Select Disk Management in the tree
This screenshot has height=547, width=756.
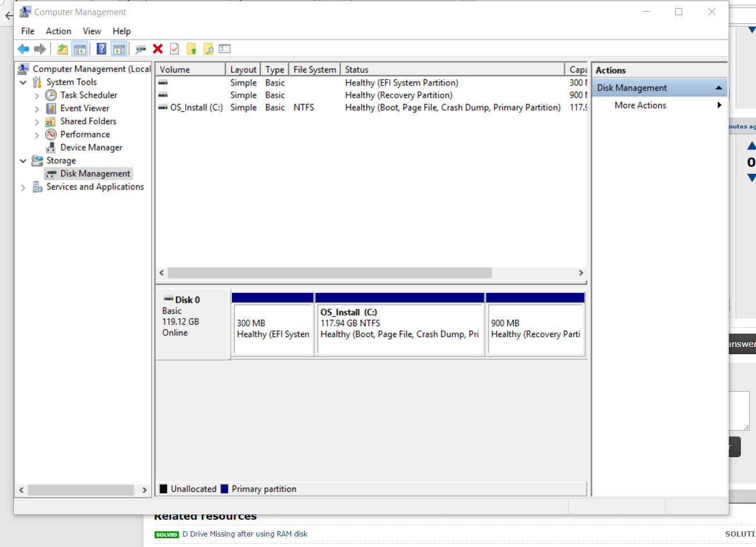pos(95,174)
